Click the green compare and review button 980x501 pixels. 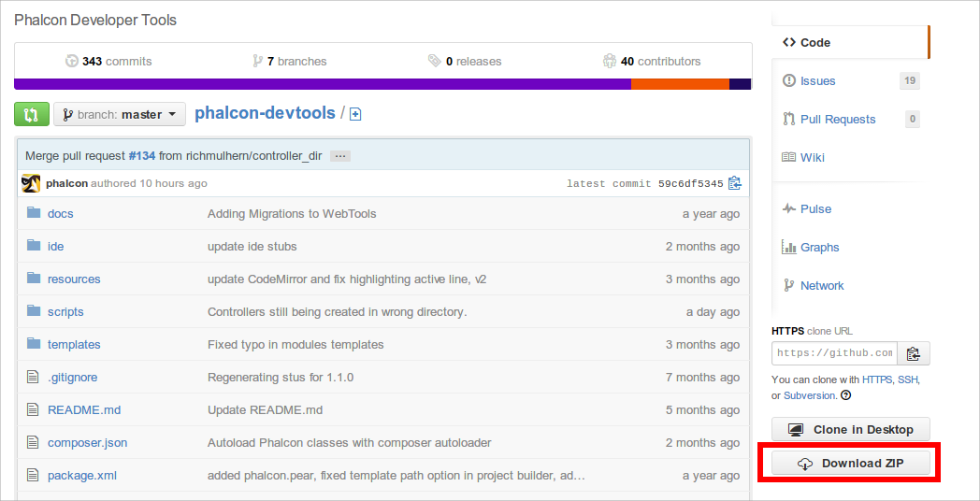point(31,114)
